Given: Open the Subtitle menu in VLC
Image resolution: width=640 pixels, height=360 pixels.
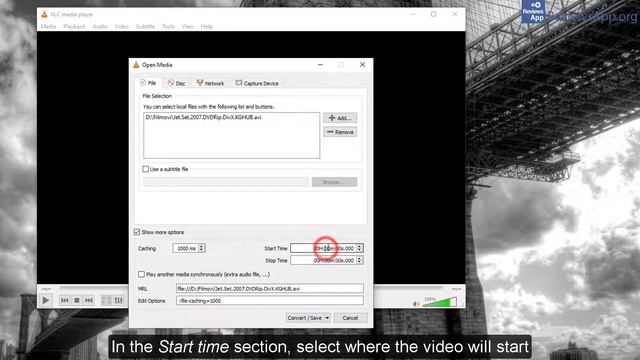Looking at the screenshot, I should 145,27.
